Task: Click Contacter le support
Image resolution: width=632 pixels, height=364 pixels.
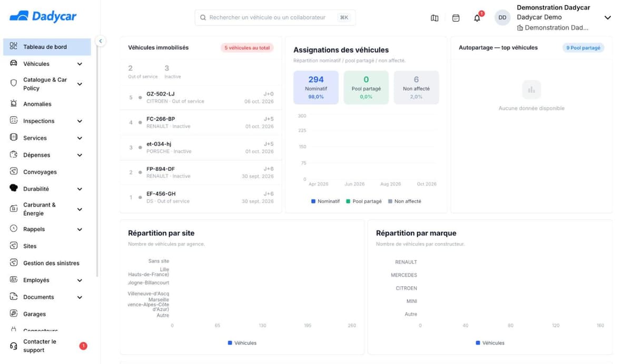Action: click(x=47, y=346)
